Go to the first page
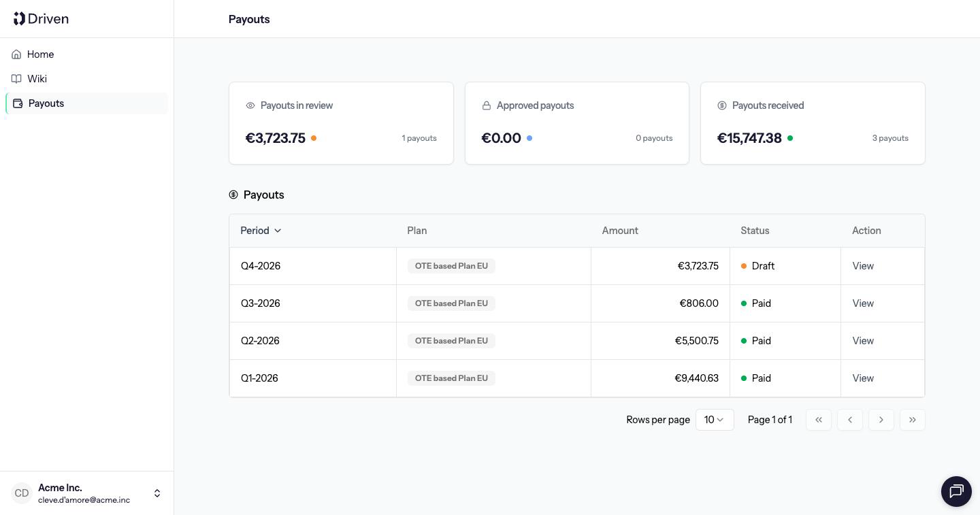Viewport: 980px width, 515px height. click(x=819, y=420)
